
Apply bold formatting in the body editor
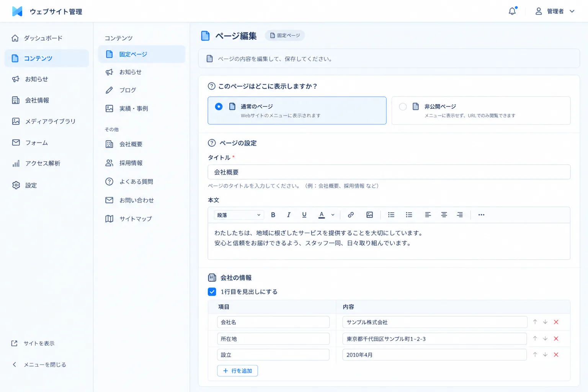pos(273,215)
